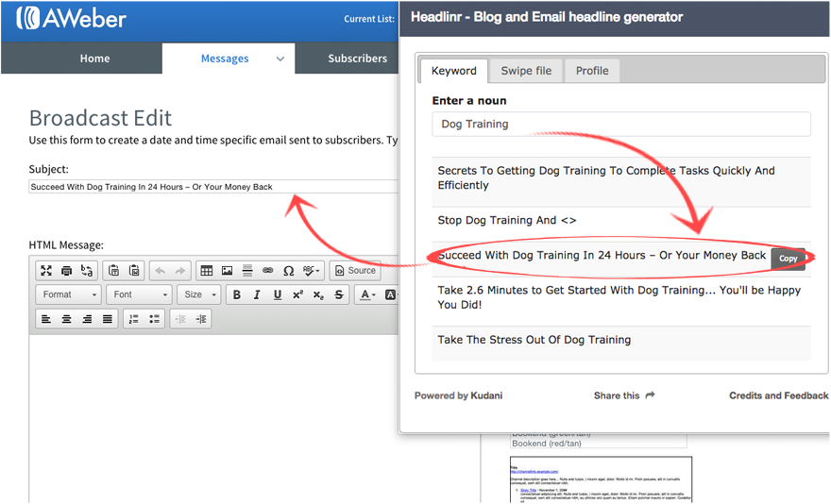This screenshot has height=504, width=831.
Task: Open the spell check ABC dropdown
Action: click(311, 270)
